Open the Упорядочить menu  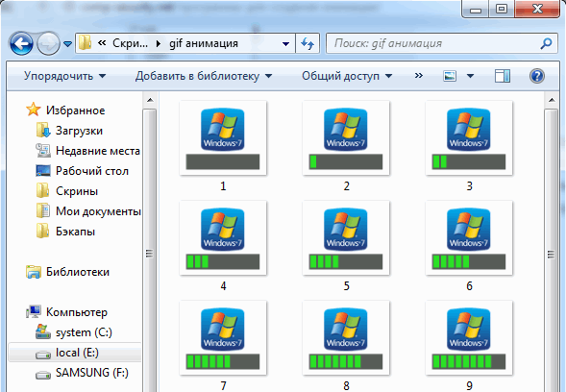click(x=65, y=76)
